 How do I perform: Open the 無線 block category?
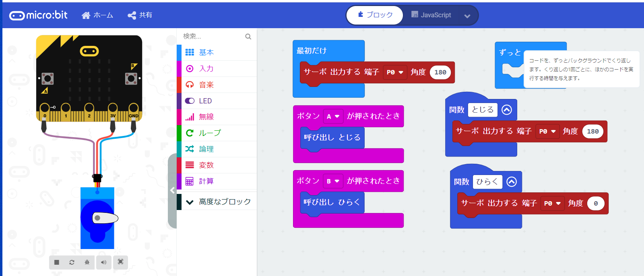pyautogui.click(x=217, y=117)
